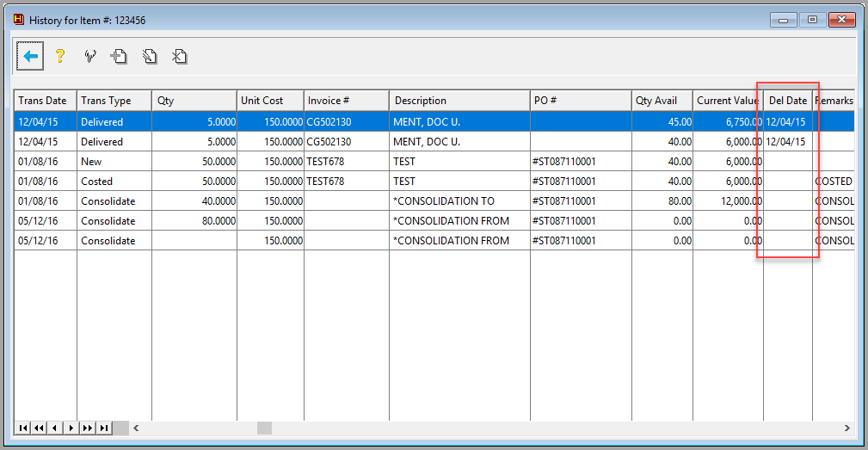Select the 'New' transaction type cell
868x450 pixels.
(x=114, y=162)
